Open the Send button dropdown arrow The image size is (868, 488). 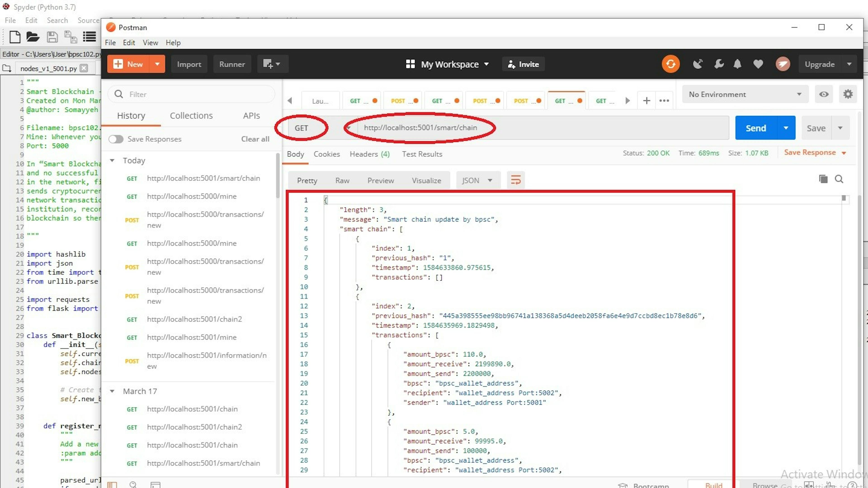point(786,128)
